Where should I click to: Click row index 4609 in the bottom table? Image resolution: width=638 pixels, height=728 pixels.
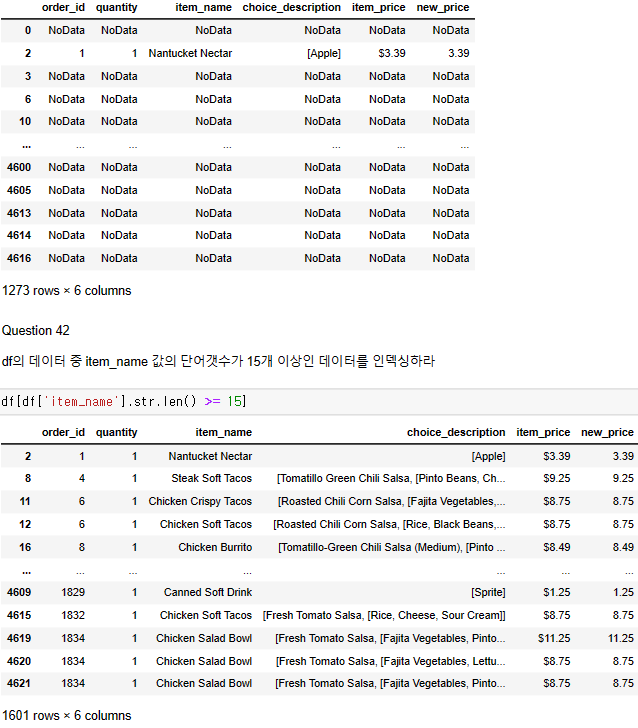tap(19, 592)
